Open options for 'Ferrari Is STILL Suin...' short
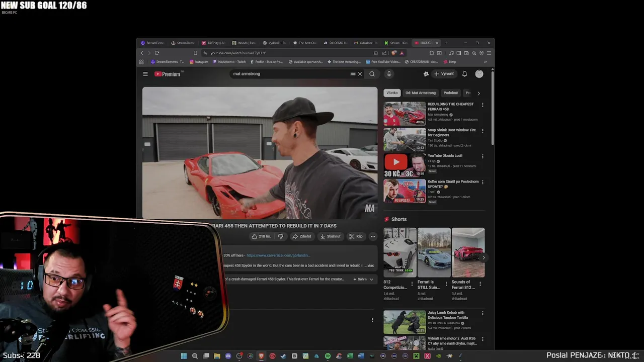644x362 pixels. point(446,284)
